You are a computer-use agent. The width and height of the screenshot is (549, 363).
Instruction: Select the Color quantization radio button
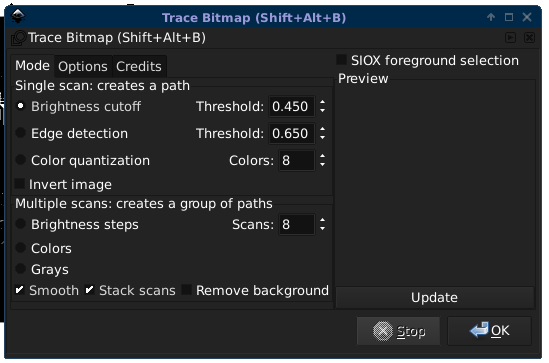pyautogui.click(x=20, y=160)
